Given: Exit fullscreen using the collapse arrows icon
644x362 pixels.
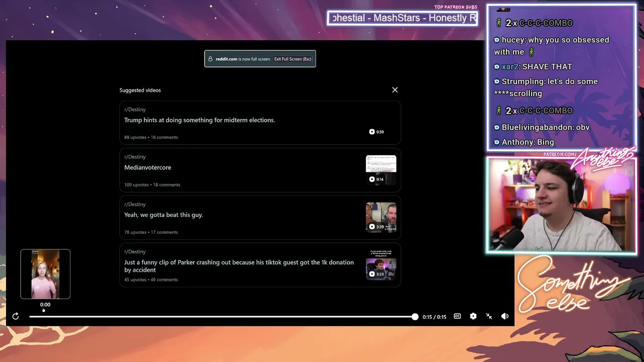Looking at the screenshot, I should tap(489, 316).
